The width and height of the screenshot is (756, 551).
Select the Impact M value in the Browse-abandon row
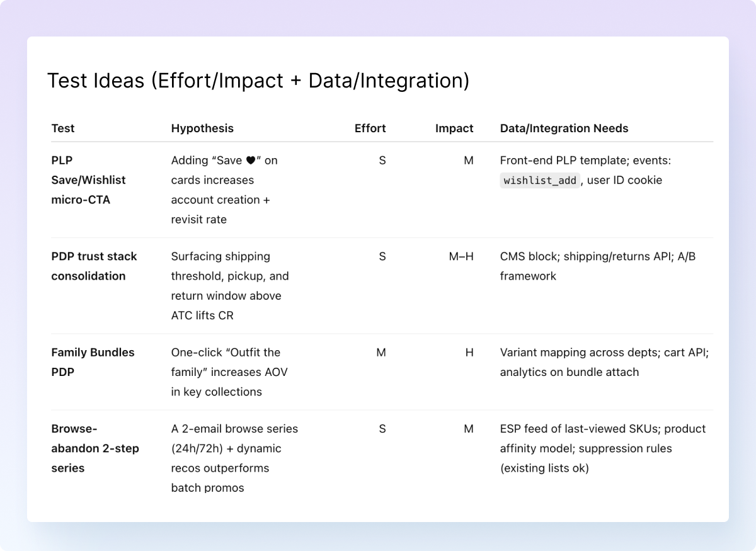coord(468,429)
